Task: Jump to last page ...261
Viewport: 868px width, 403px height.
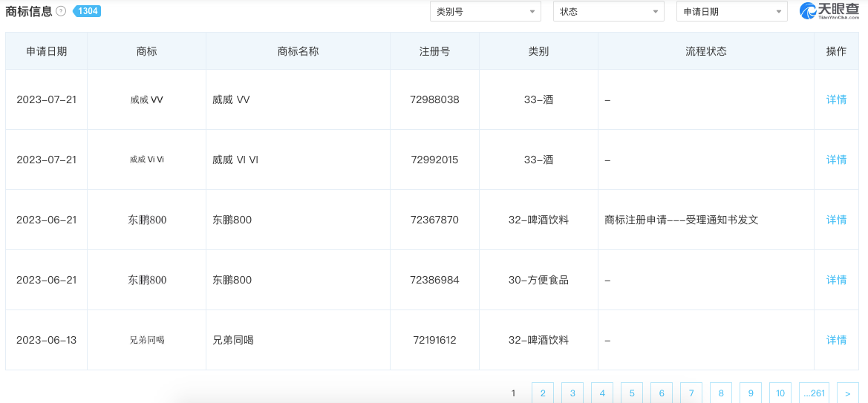Action: pyautogui.click(x=815, y=393)
